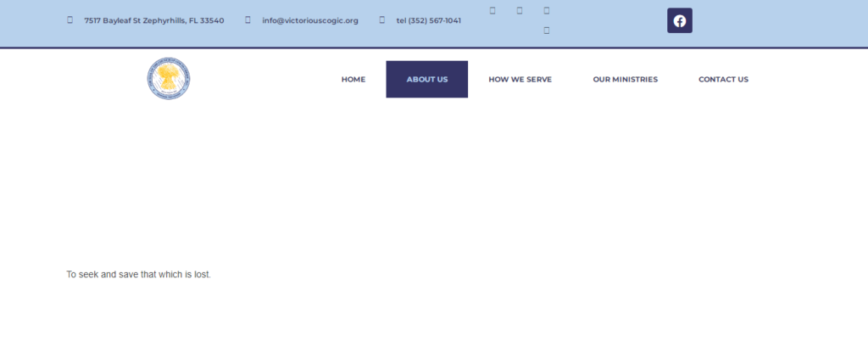Navigate to the CONTACT US page
Screen dimensions: 868x341
[x=723, y=79]
